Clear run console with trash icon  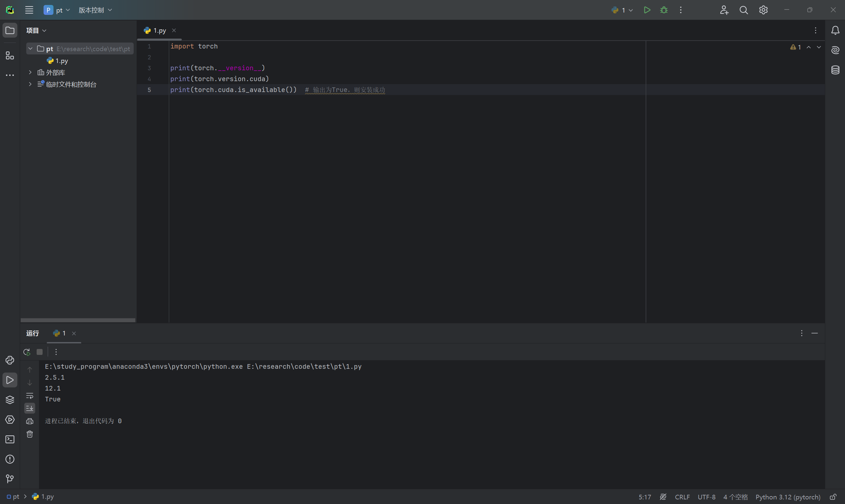[30, 434]
